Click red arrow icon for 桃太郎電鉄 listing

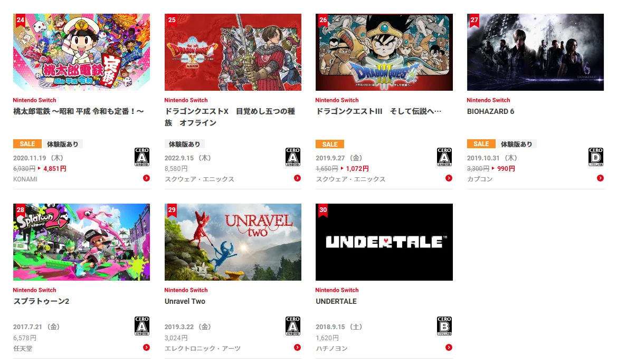[146, 178]
